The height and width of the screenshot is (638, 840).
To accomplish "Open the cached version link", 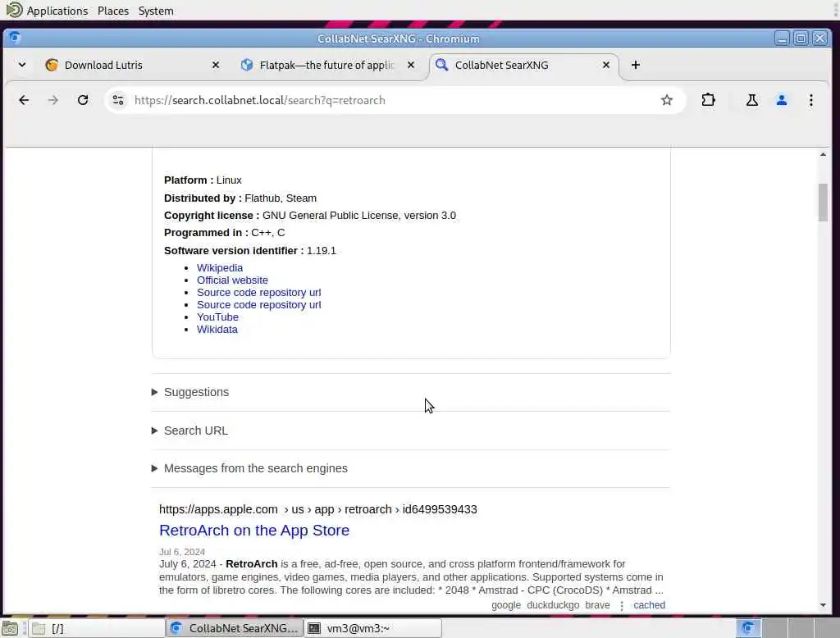I will [x=649, y=604].
